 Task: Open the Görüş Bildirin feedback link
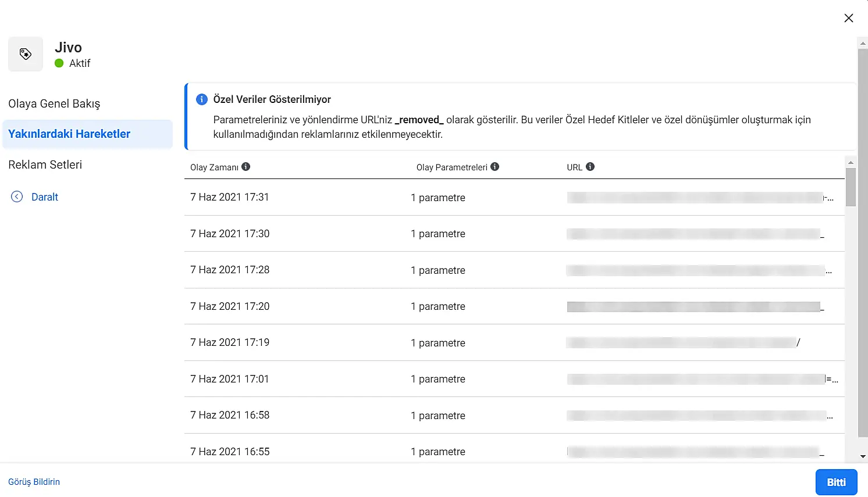tap(34, 482)
